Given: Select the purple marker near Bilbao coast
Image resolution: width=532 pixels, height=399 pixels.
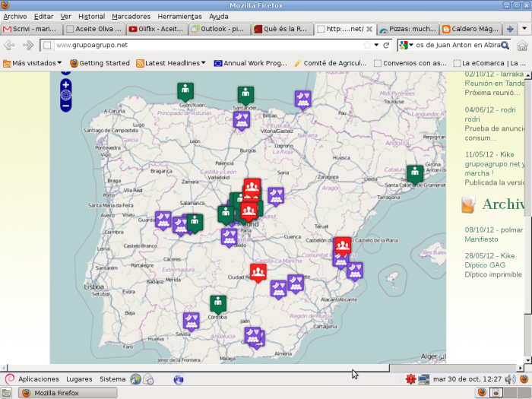Looking at the screenshot, I should point(302,100).
